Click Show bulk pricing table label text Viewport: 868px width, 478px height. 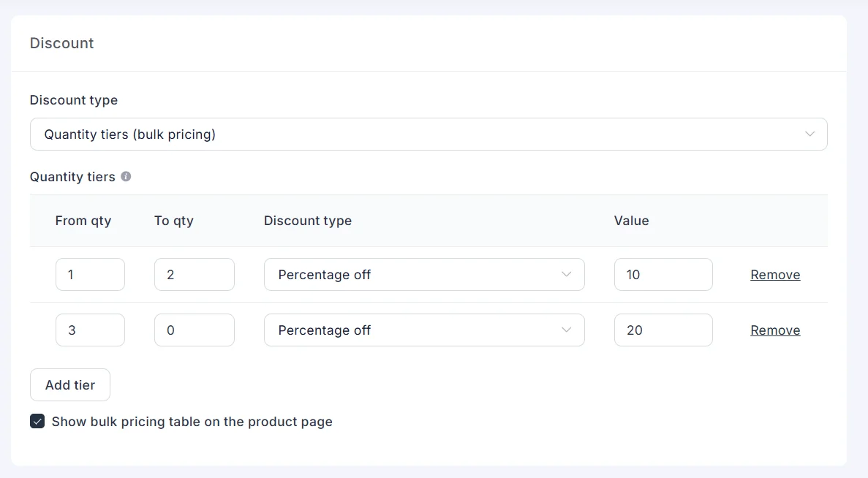(192, 422)
